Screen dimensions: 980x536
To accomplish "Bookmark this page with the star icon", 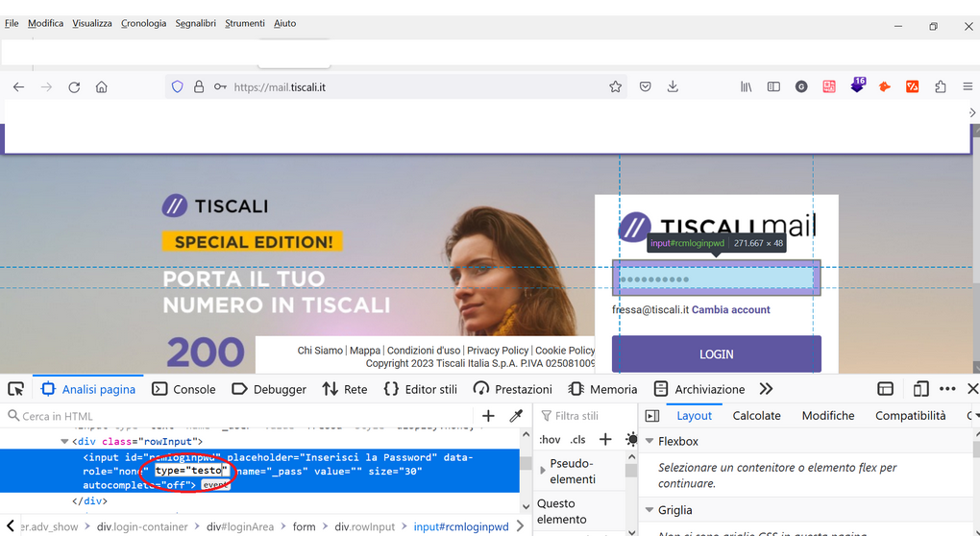I will pos(616,86).
